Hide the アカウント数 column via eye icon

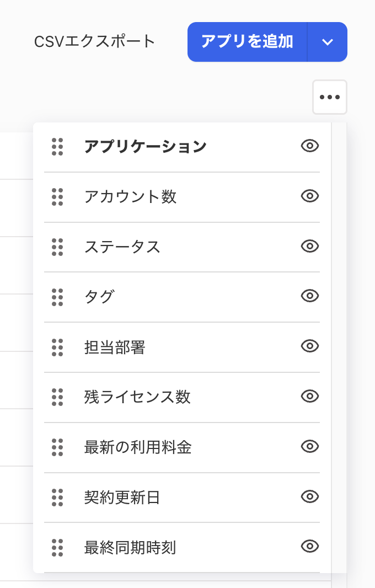coord(310,196)
